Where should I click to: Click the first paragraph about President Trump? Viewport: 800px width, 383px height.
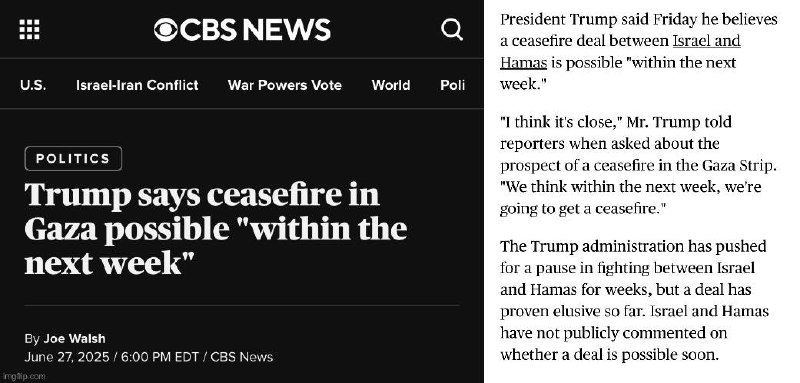[x=639, y=52]
